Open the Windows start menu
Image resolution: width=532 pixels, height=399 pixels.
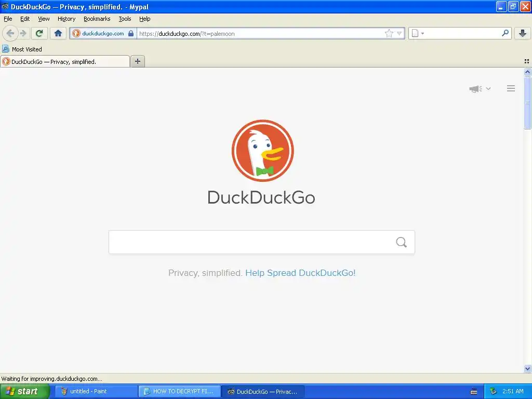click(x=25, y=391)
